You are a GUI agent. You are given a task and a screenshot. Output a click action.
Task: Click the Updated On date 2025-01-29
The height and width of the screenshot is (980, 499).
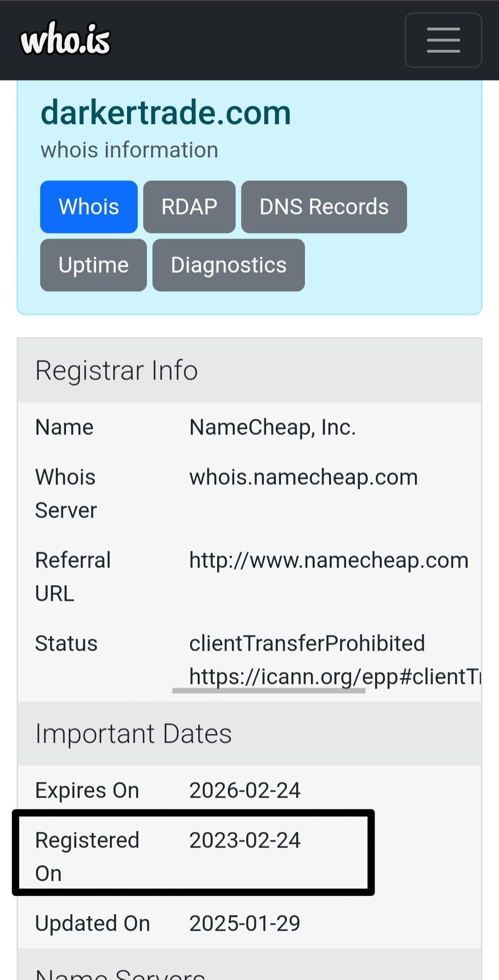click(245, 924)
